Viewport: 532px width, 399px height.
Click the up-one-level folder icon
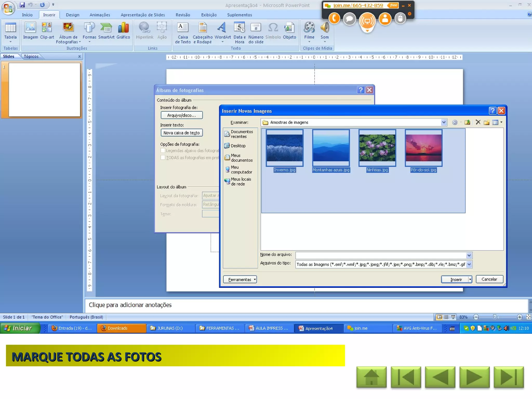click(x=467, y=122)
